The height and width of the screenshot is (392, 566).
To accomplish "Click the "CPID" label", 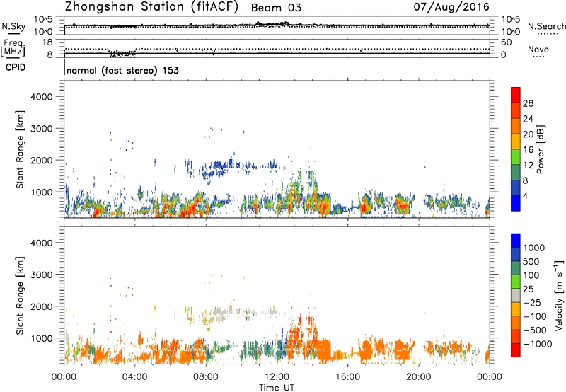I will (16, 67).
